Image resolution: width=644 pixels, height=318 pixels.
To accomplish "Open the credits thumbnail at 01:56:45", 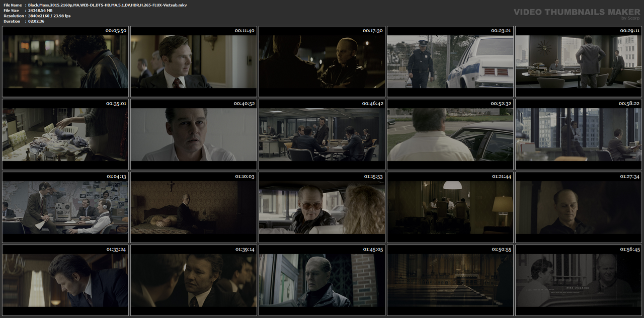I will [x=579, y=280].
